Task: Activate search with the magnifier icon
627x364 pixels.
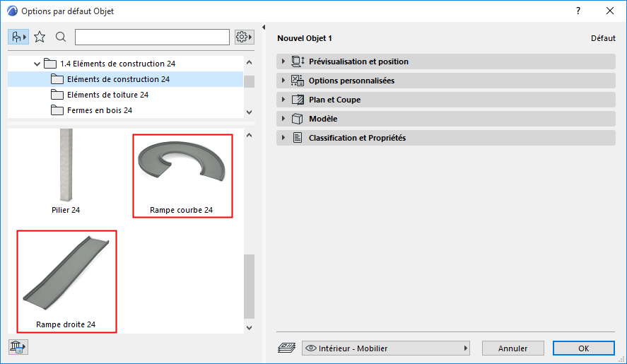Action: (61, 37)
